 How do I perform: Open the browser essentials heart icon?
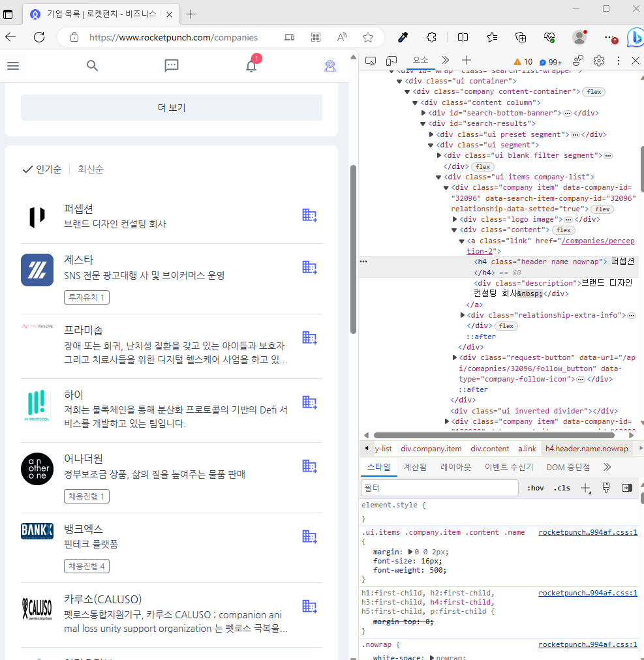point(549,37)
